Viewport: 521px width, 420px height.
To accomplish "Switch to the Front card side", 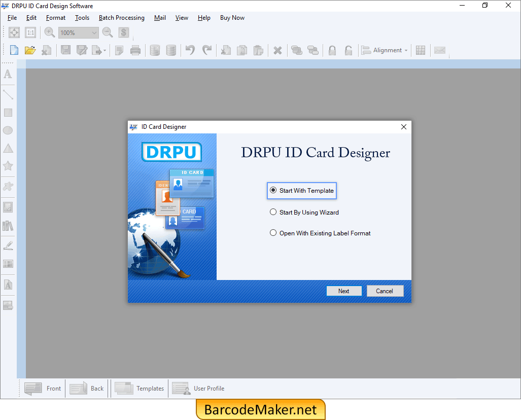I will [43, 389].
